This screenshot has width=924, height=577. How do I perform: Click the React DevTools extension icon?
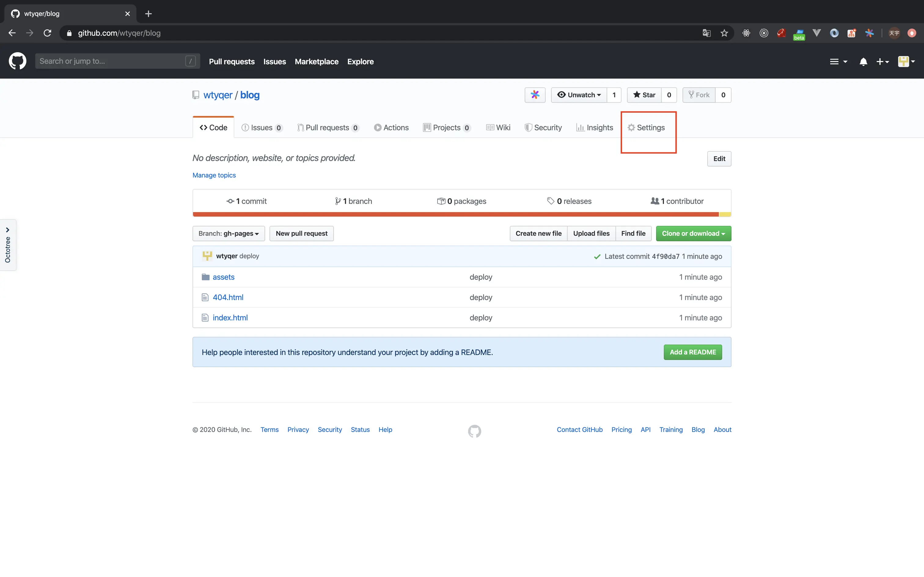tap(746, 33)
